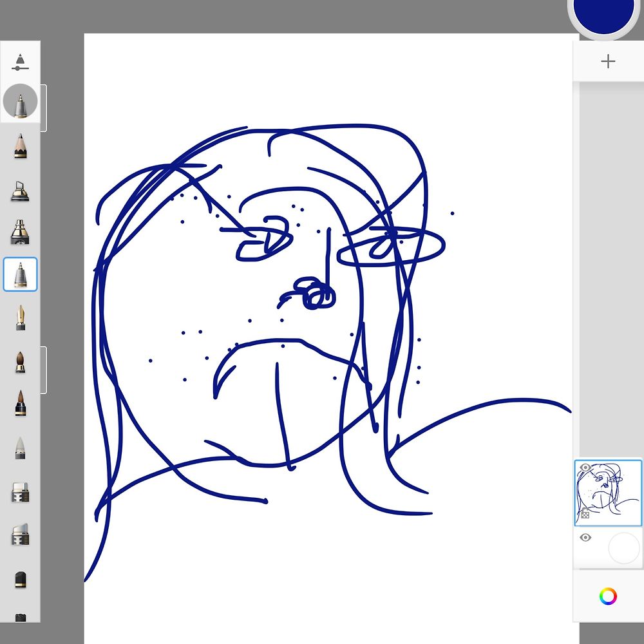644x644 pixels.
Task: Select the black hard eraser block
Action: click(x=20, y=579)
